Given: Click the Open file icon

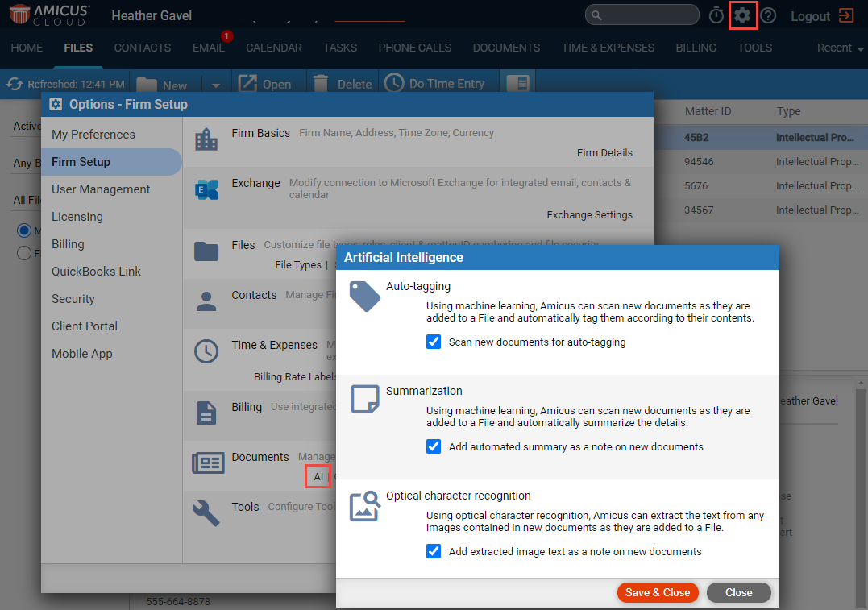Looking at the screenshot, I should (x=247, y=84).
